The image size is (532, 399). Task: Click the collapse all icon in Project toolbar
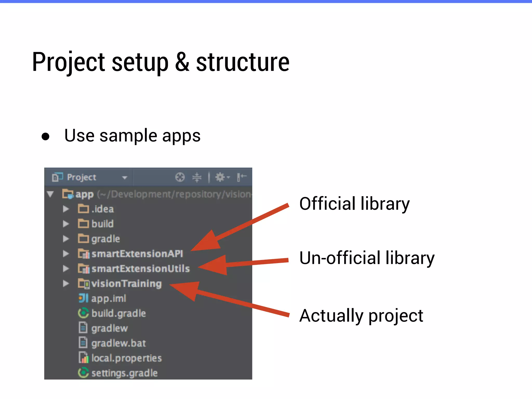197,177
